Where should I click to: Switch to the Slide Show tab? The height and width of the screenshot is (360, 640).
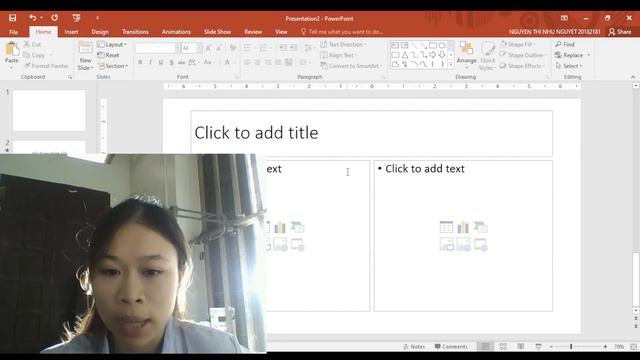coord(217,32)
